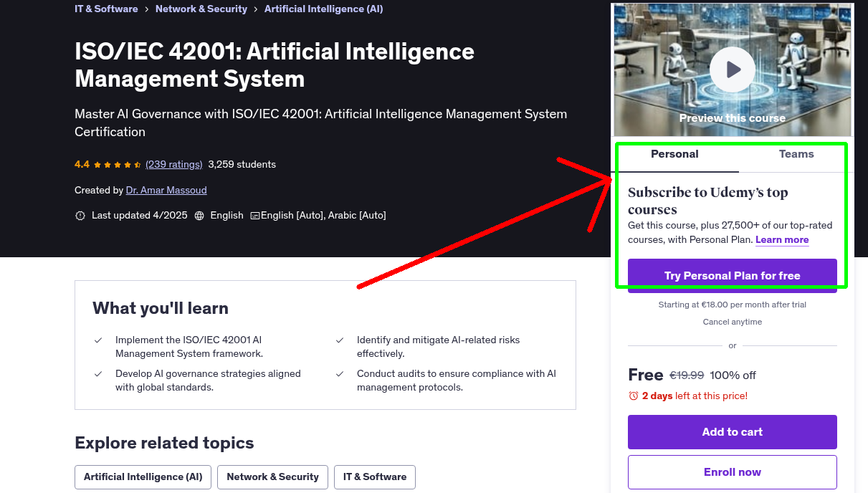Select the Artificial Intelligence (AI) topic chip

click(143, 477)
